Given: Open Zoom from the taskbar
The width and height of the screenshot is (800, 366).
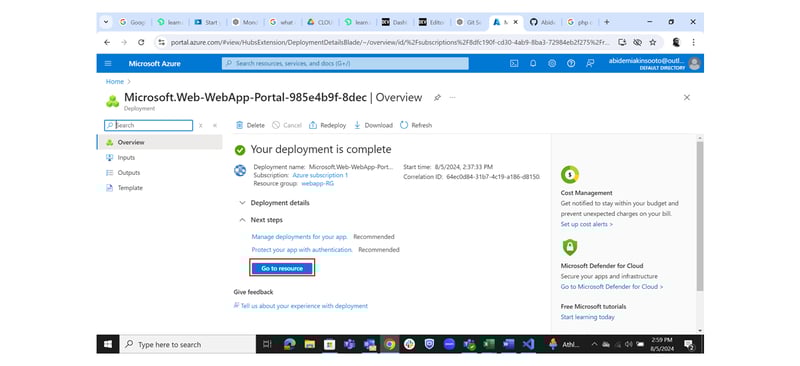Looking at the screenshot, I should (x=449, y=345).
